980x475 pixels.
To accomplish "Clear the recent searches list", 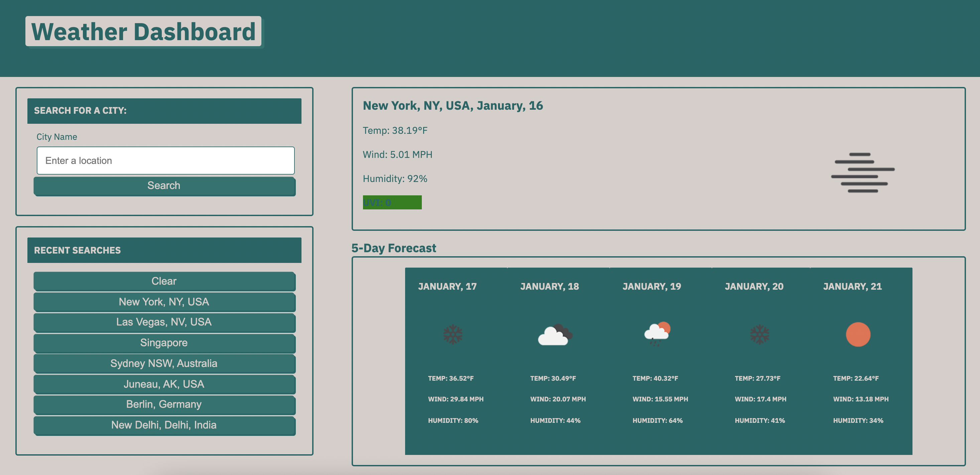I will tap(164, 281).
